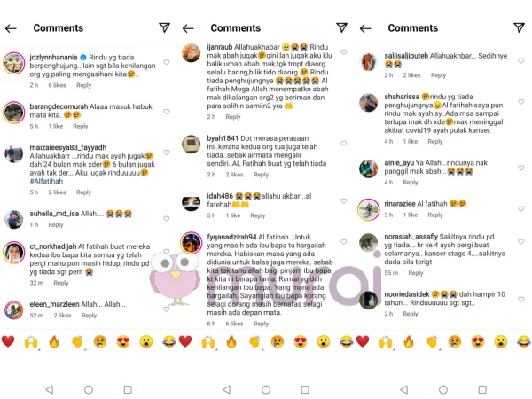Tap the paper-plane send icon in the third Comments header
This screenshot has height=399, width=532.
point(519,27)
